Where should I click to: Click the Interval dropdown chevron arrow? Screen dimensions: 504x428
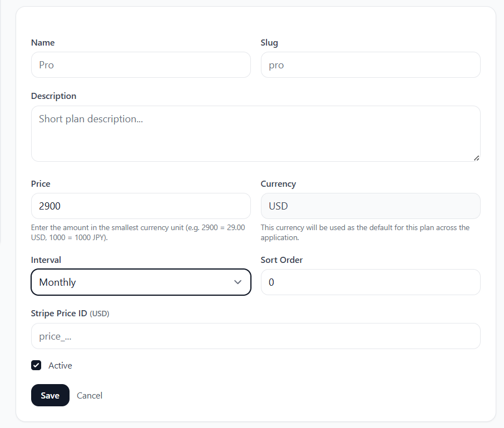(x=239, y=282)
